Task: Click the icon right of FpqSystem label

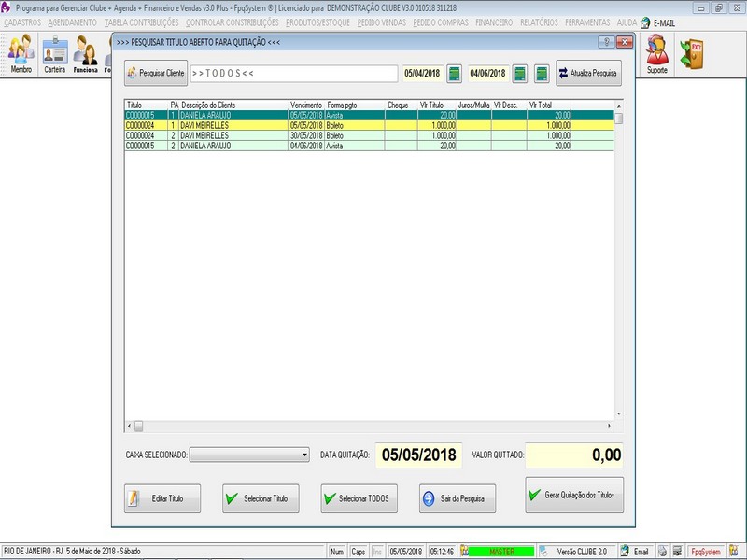Action: click(734, 552)
